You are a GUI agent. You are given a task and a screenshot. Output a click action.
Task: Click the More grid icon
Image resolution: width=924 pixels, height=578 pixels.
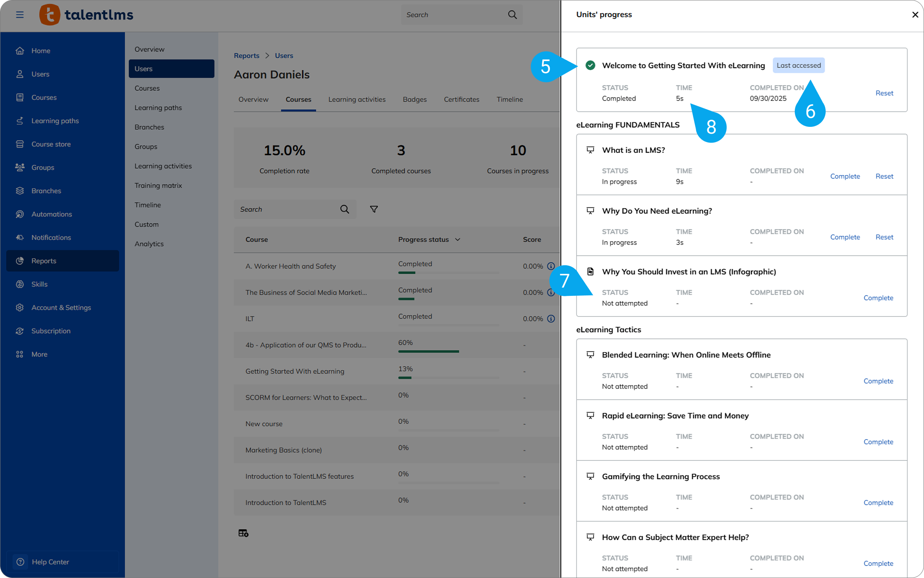20,354
